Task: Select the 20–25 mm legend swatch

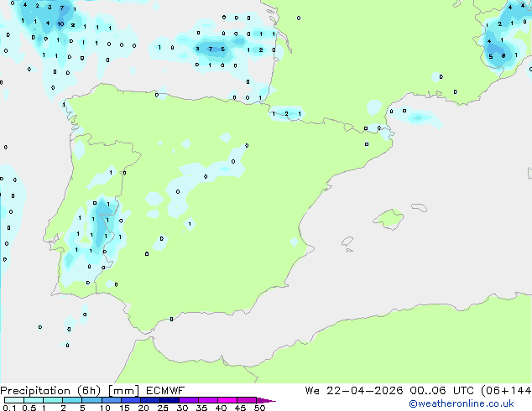Action: click(150, 400)
